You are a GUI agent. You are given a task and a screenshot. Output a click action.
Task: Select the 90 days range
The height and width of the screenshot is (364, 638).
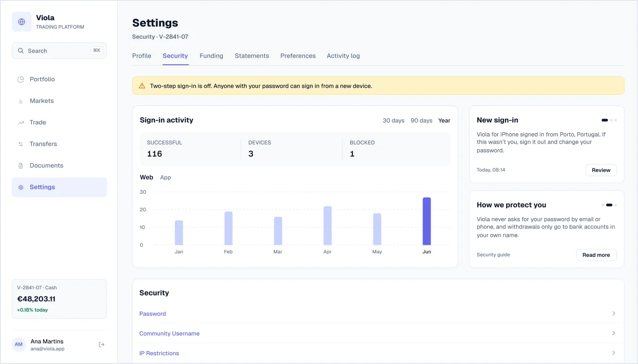tap(421, 121)
